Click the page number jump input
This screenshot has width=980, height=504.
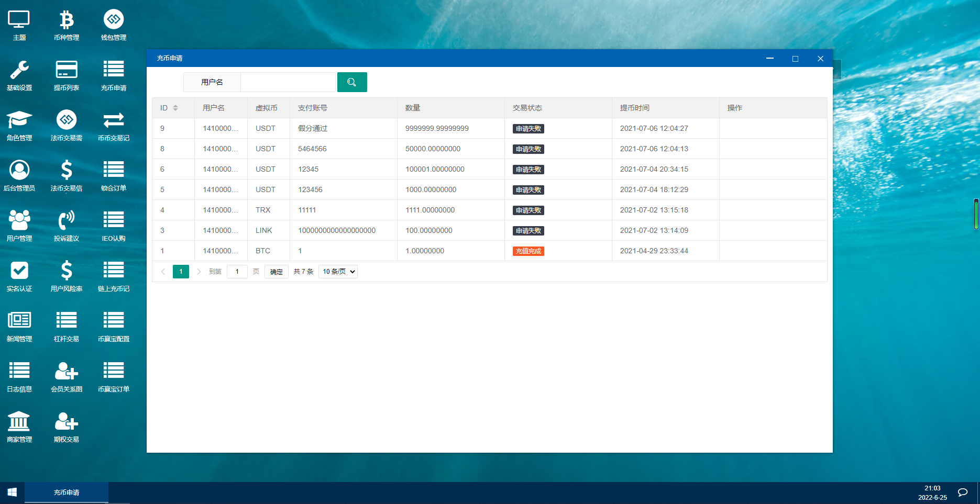237,272
